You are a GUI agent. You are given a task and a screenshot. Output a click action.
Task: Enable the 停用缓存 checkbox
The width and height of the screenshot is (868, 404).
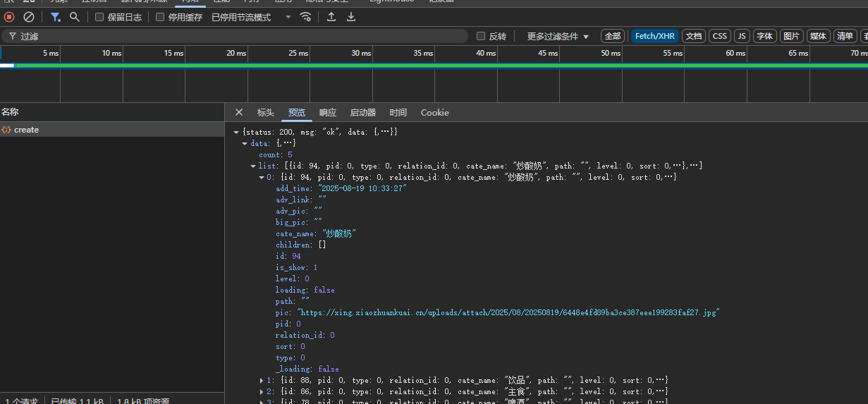point(160,17)
